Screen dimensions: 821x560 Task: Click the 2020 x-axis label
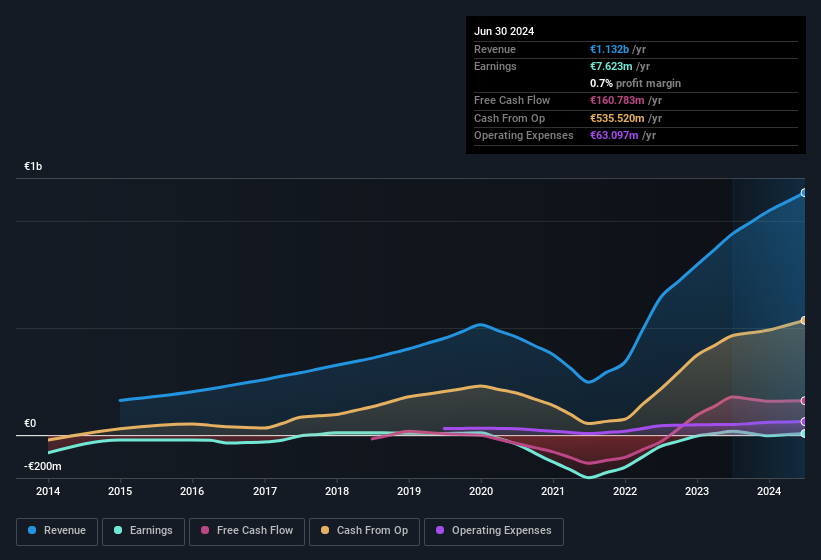coord(481,491)
